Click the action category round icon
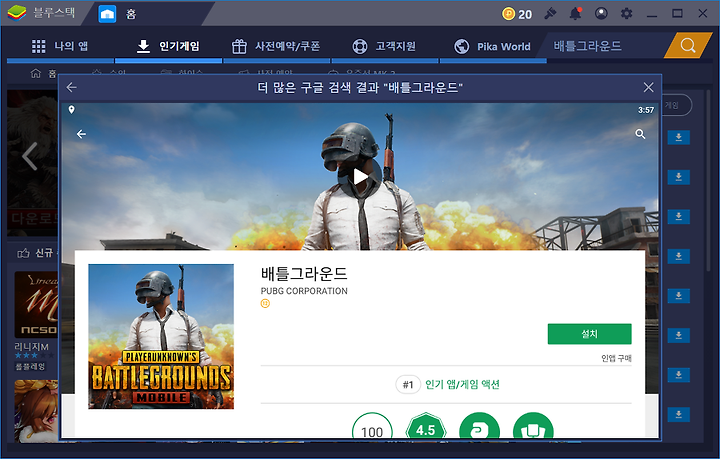The width and height of the screenshot is (720, 459). point(479,427)
